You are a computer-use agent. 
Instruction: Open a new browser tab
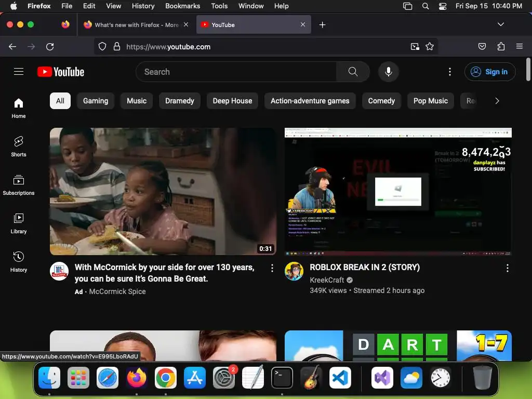pos(322,25)
